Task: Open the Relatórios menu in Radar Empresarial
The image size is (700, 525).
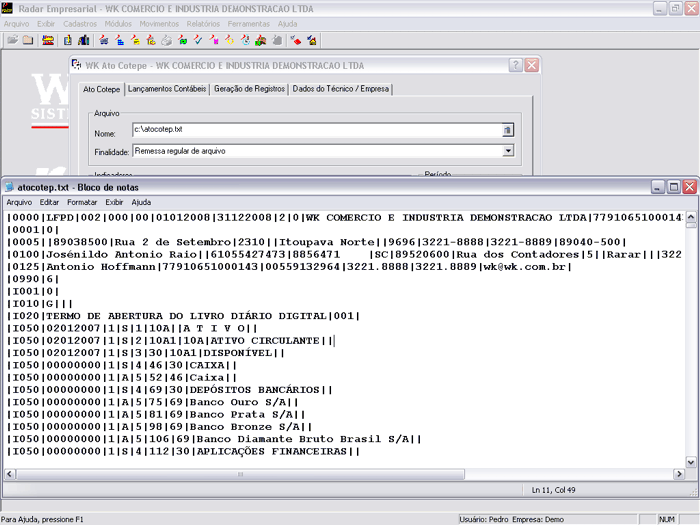Action: pyautogui.click(x=203, y=23)
